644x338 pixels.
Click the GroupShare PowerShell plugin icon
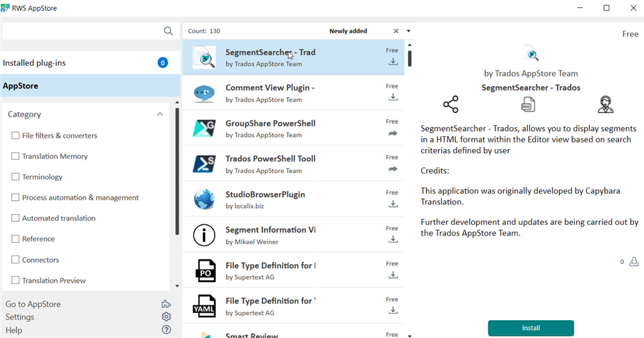pos(204,128)
